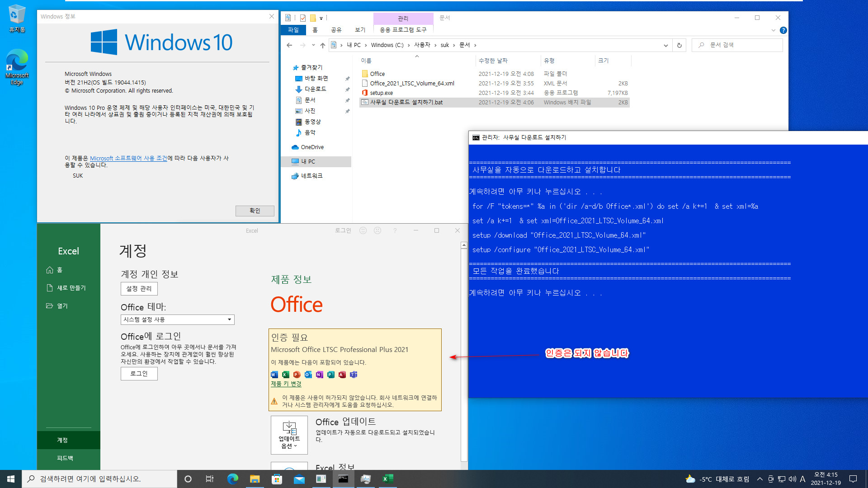Click 확인 button in Windows 정보
The height and width of the screenshot is (488, 868).
[255, 211]
